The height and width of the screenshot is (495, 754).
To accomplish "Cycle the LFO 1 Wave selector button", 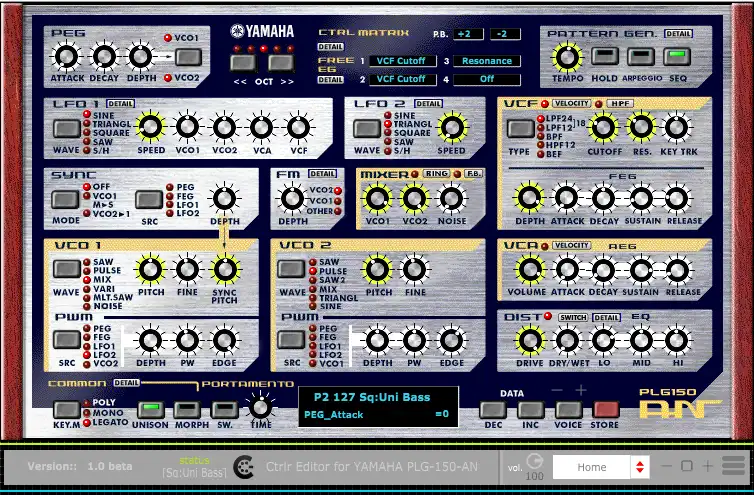I will pyautogui.click(x=66, y=128).
